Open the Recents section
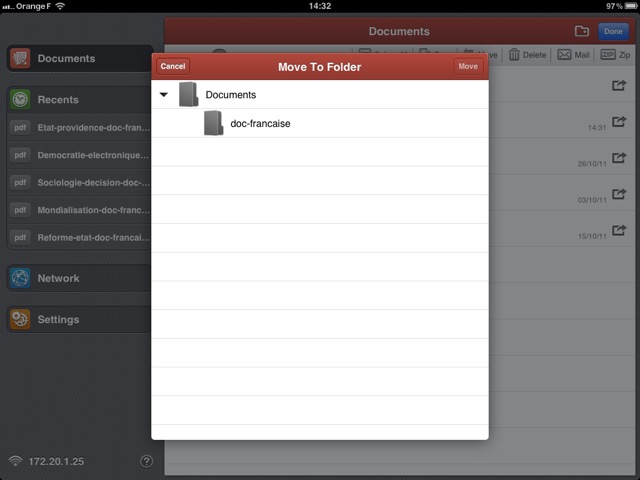640x480 pixels. (x=80, y=100)
